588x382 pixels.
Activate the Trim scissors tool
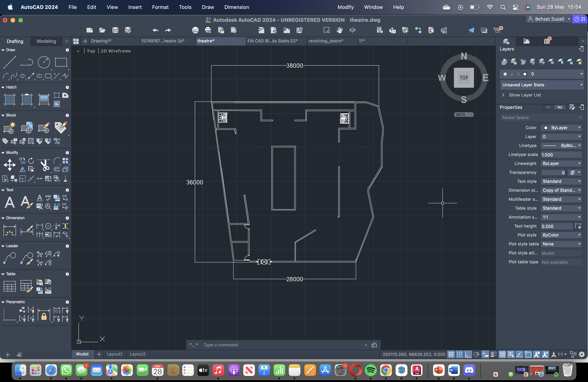tap(44, 165)
